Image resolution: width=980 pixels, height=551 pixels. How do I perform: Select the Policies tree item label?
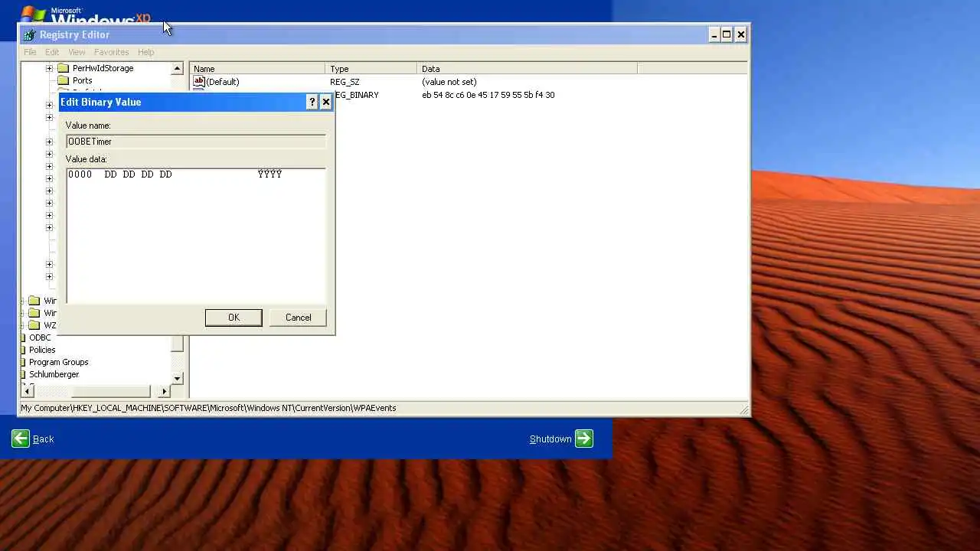[x=42, y=350]
